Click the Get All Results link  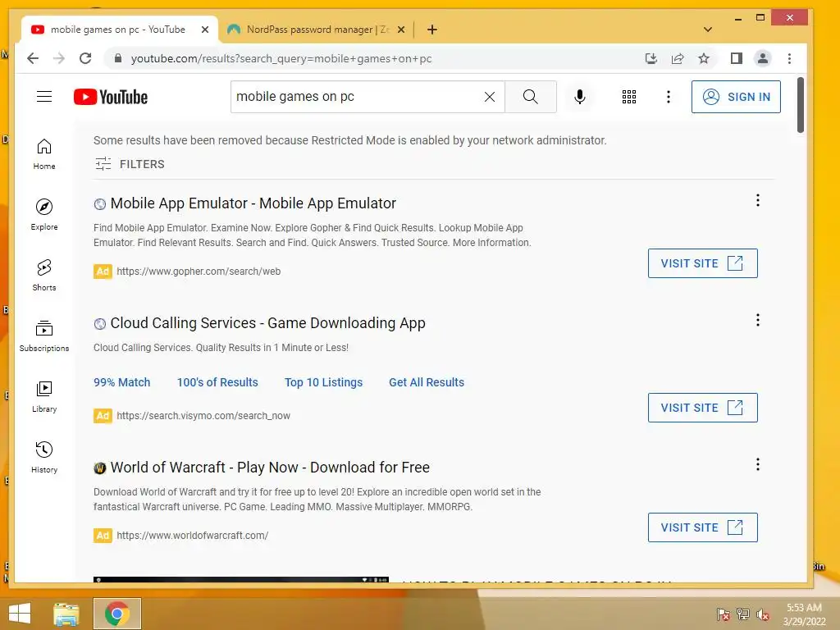427,382
